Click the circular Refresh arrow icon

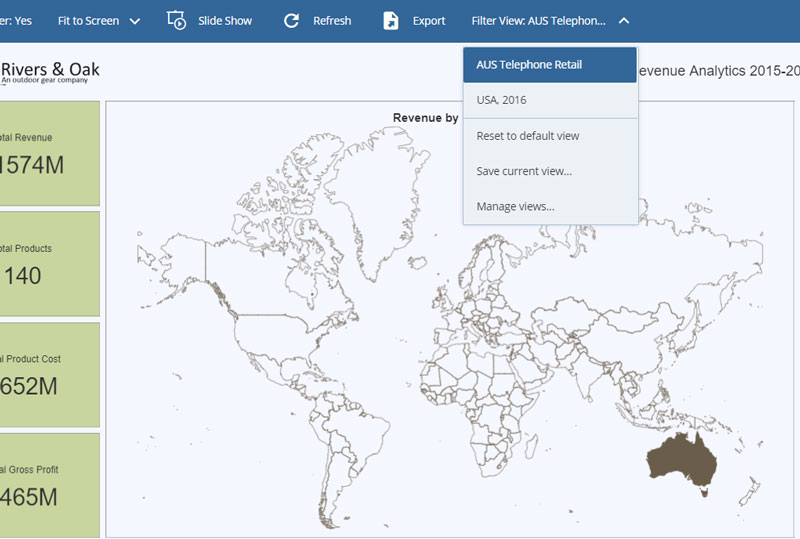pos(291,20)
